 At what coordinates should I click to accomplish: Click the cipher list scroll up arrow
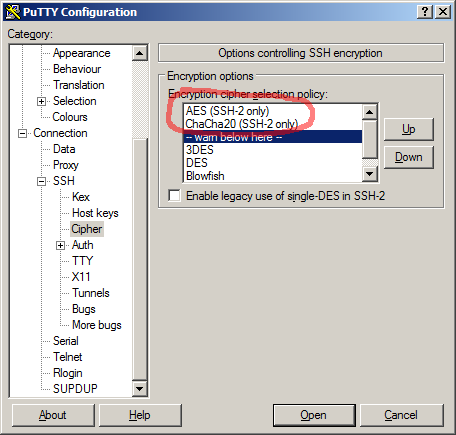(x=369, y=112)
